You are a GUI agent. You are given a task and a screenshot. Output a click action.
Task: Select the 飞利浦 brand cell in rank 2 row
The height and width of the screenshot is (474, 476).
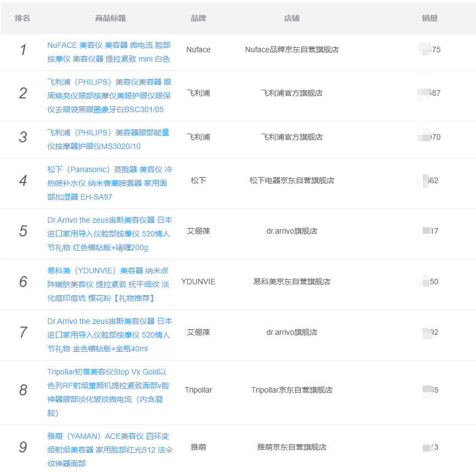[198, 93]
